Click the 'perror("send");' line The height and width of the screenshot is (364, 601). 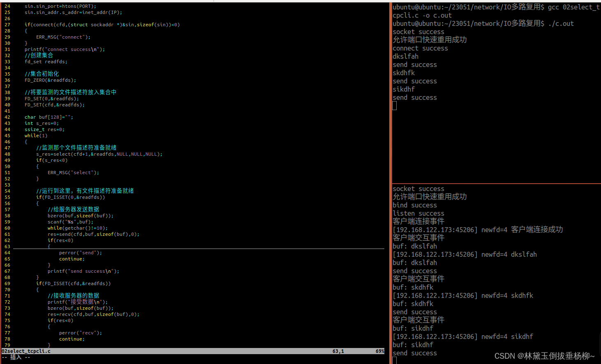tap(81, 253)
